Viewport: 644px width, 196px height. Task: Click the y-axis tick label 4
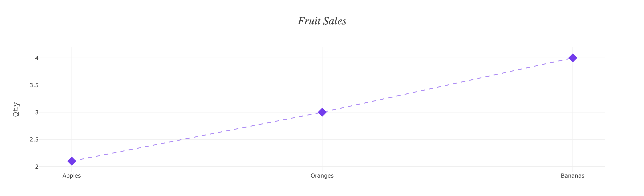click(37, 58)
